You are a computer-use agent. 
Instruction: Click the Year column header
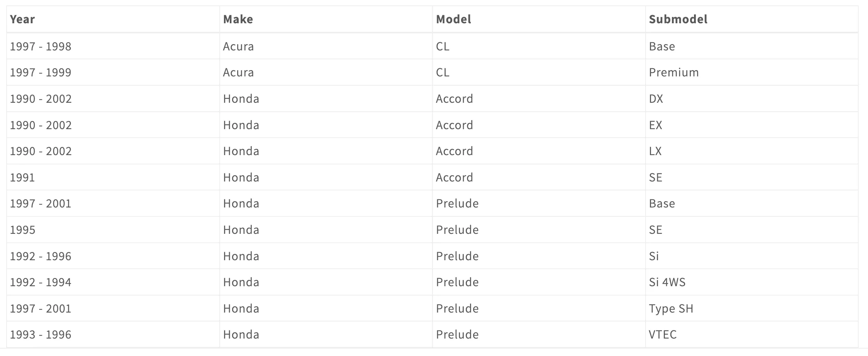click(x=22, y=19)
